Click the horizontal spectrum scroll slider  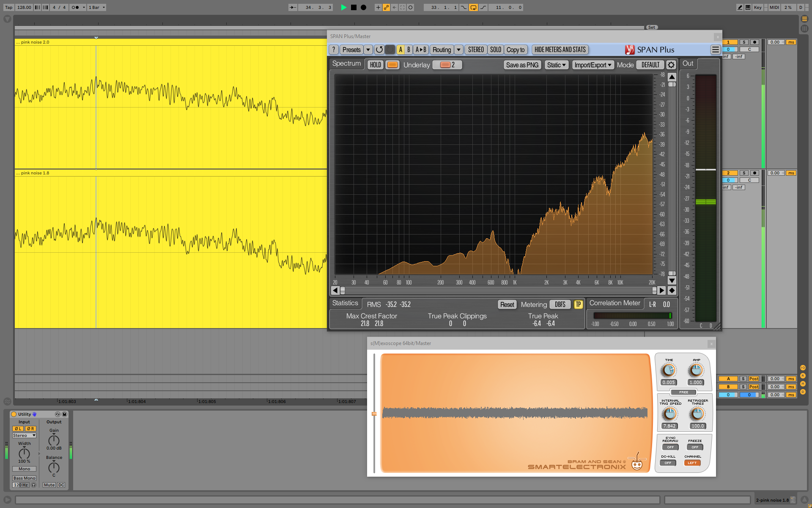pos(498,290)
